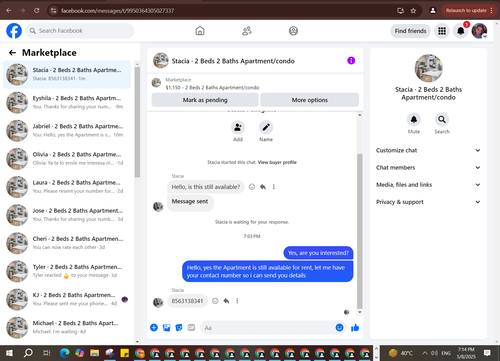The height and width of the screenshot is (361, 500).
Task: Open the $1,150 Marketplace listing link
Action: [x=212, y=88]
